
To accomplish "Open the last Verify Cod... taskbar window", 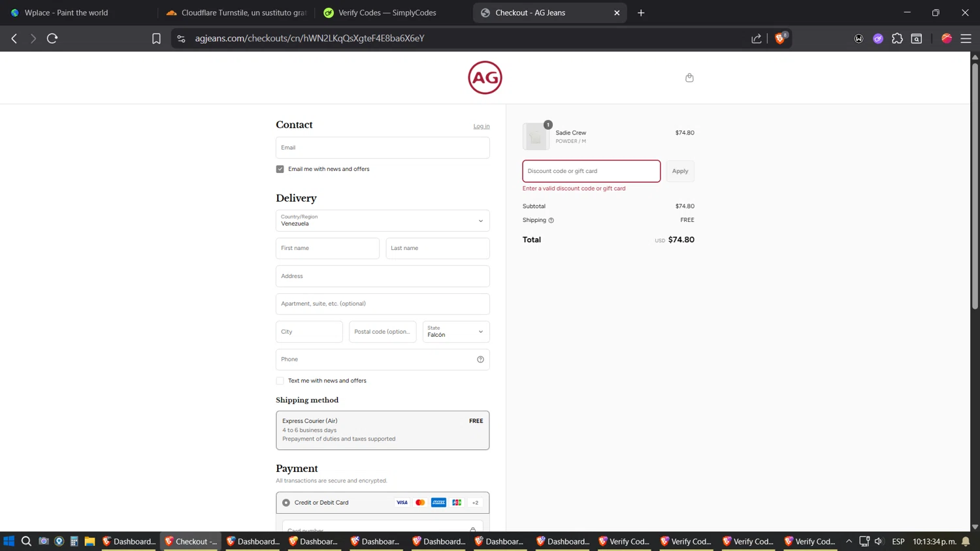I will coord(809,541).
